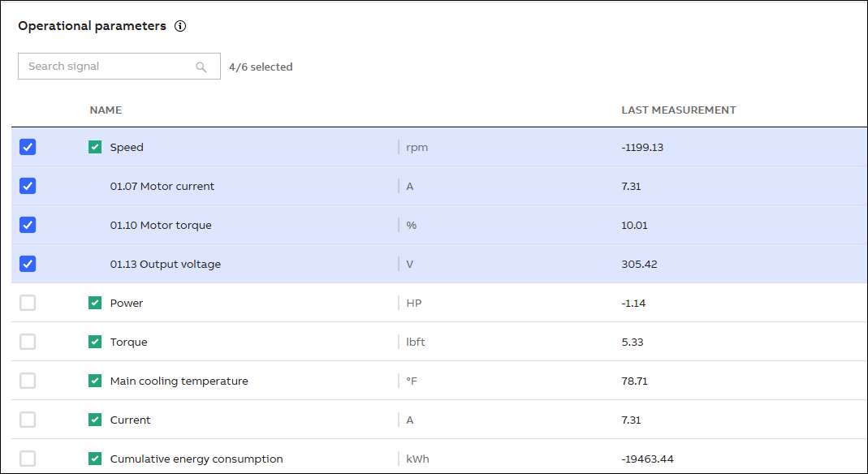
Task: Click the green check icon beside Speed
Action: coord(95,147)
